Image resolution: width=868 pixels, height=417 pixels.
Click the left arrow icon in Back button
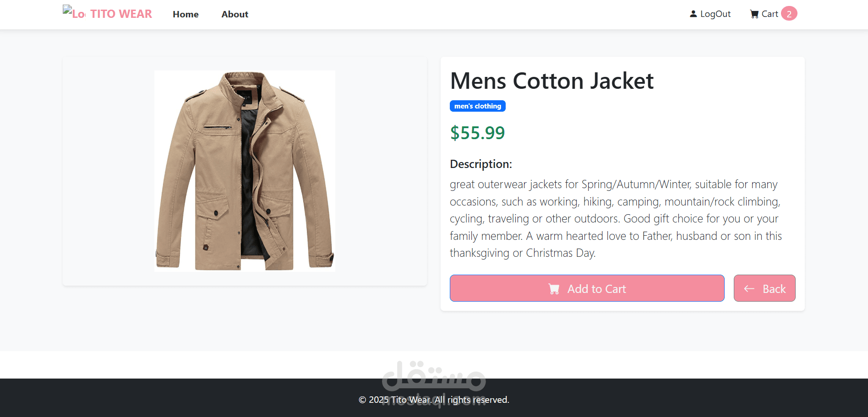pos(749,288)
